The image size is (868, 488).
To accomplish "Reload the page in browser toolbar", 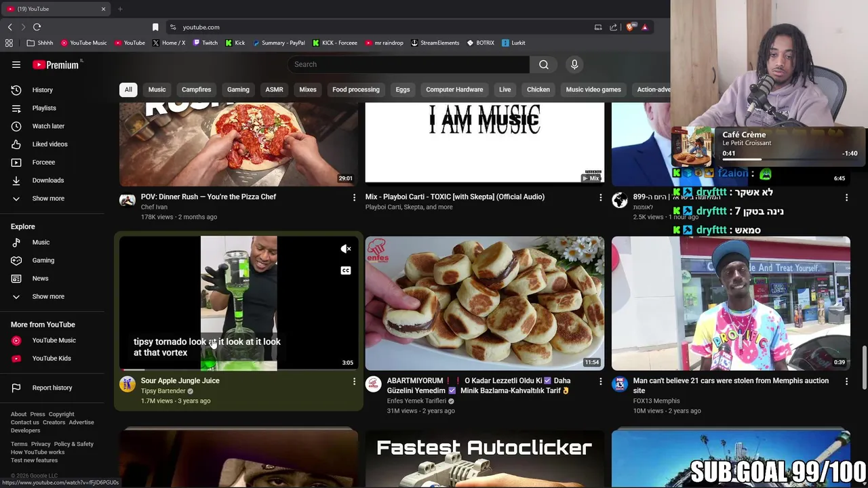I will [37, 27].
